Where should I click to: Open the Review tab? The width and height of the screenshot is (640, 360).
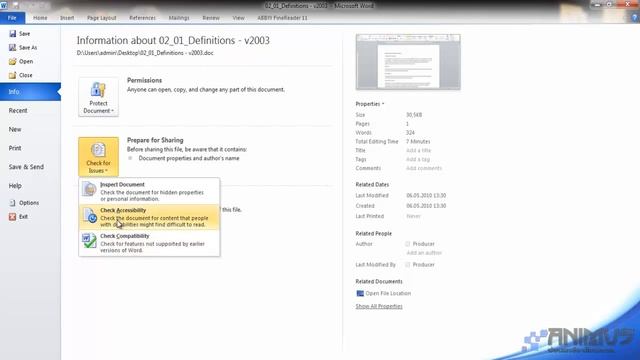pos(211,18)
